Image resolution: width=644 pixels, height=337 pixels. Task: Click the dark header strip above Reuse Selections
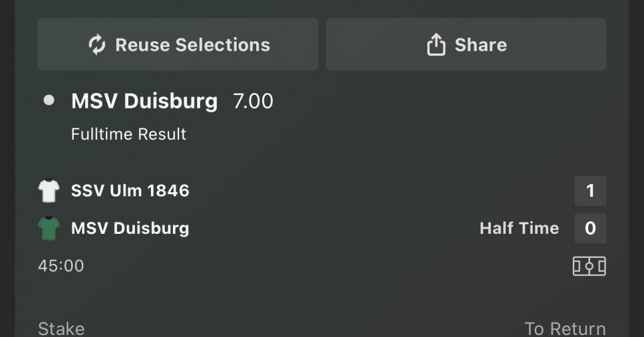point(322,7)
